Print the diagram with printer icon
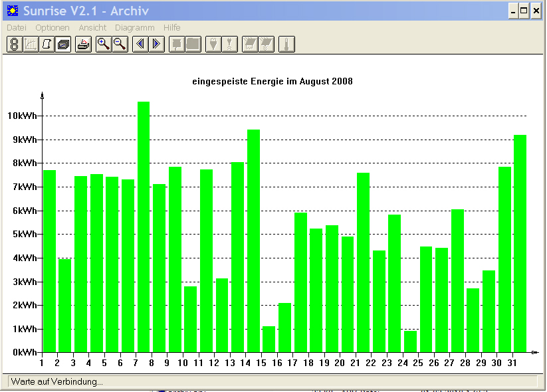Viewport: 547px width, 392px height. [83, 45]
